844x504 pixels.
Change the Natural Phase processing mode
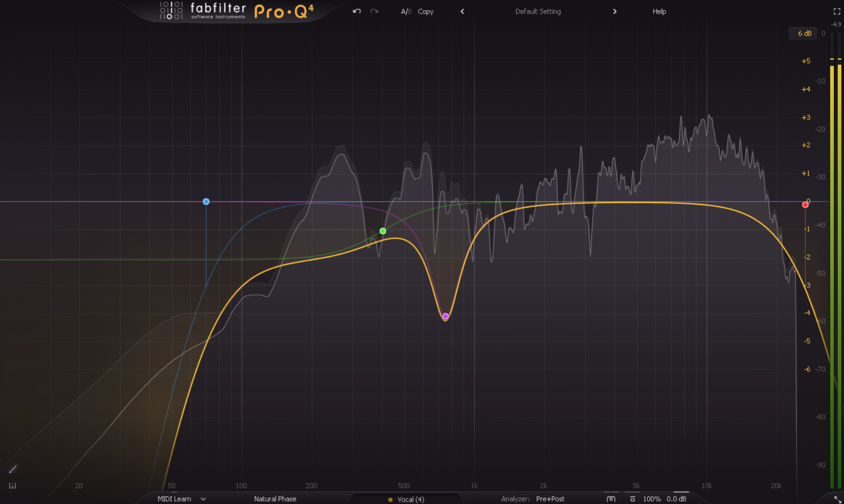tap(275, 499)
